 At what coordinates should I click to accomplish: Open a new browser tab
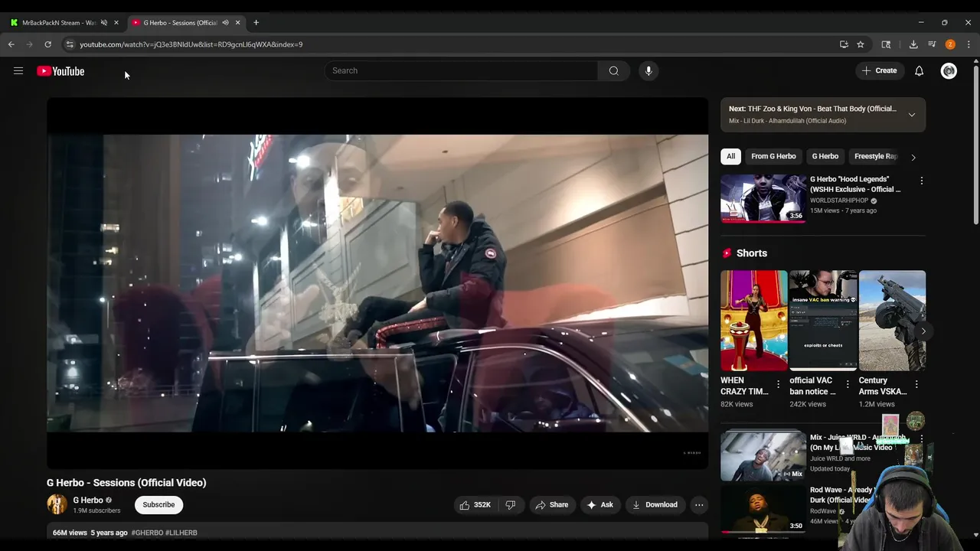click(256, 23)
